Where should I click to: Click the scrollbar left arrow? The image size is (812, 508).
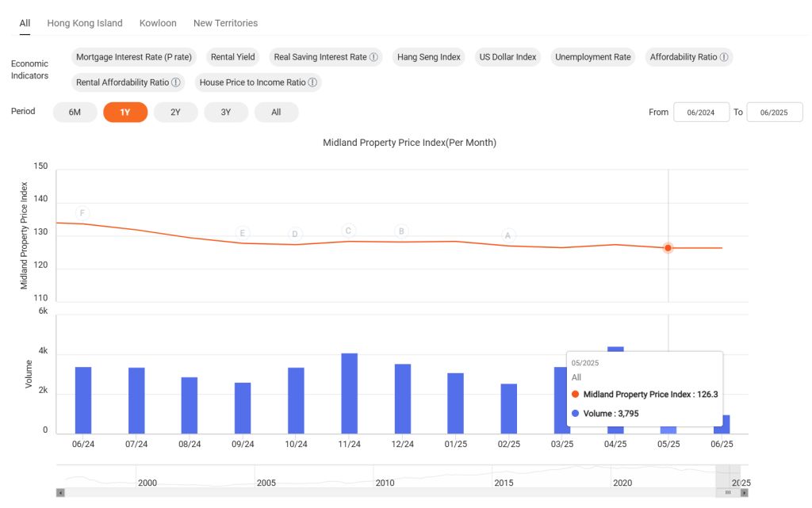point(60,493)
